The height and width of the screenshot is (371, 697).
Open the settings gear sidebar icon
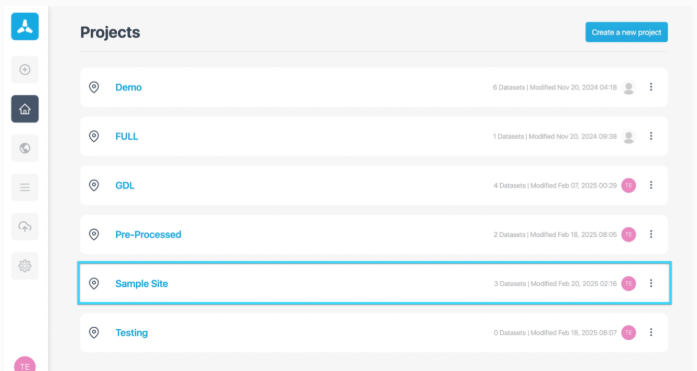pos(25,266)
